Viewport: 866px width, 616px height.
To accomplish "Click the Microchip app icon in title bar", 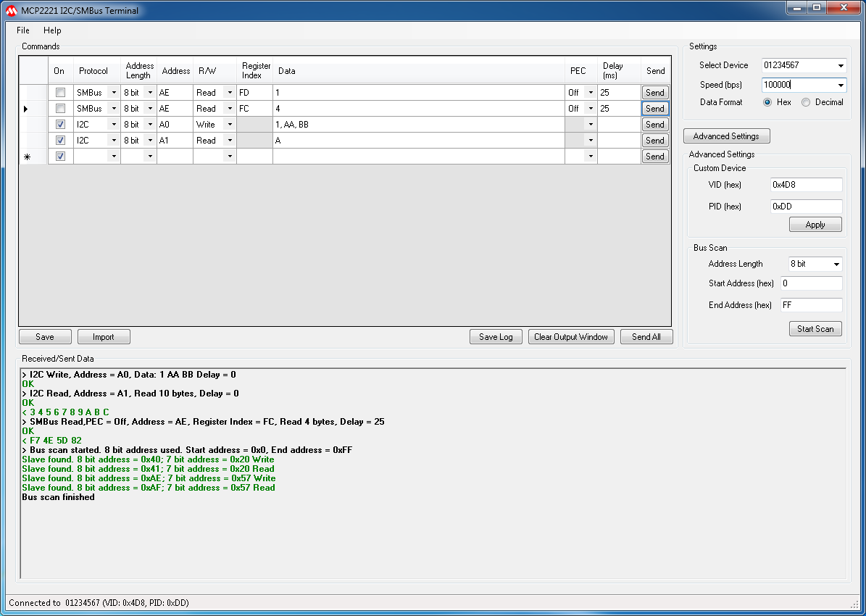I will (11, 11).
